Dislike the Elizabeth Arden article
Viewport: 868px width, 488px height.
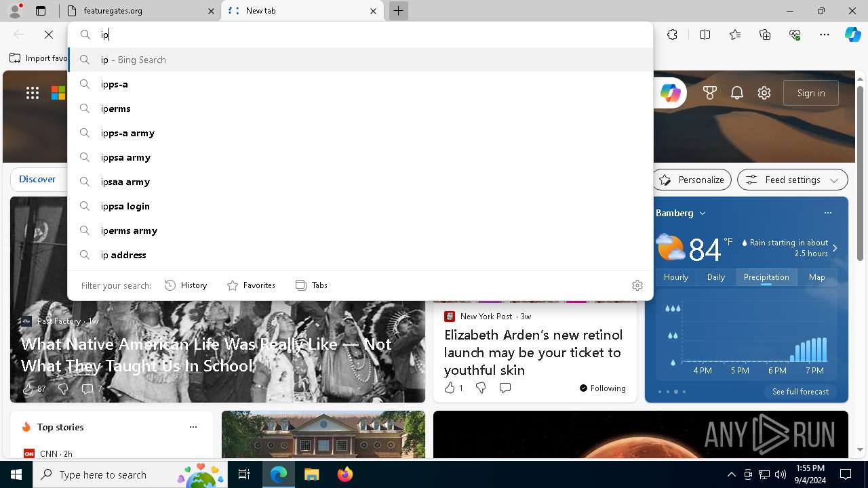(x=481, y=388)
